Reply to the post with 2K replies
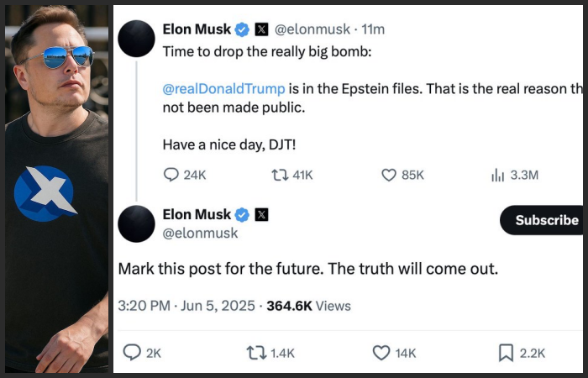Image resolution: width=588 pixels, height=378 pixels. point(132,353)
